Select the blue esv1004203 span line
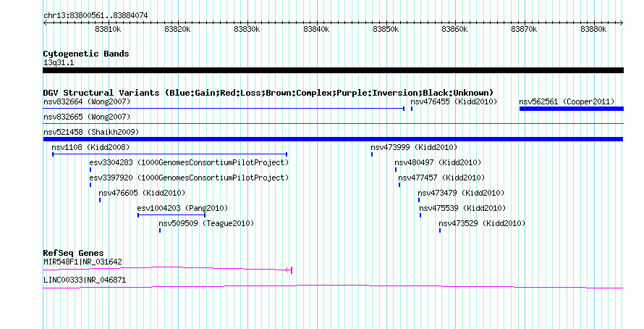The height and width of the screenshot is (329, 644). (171, 215)
